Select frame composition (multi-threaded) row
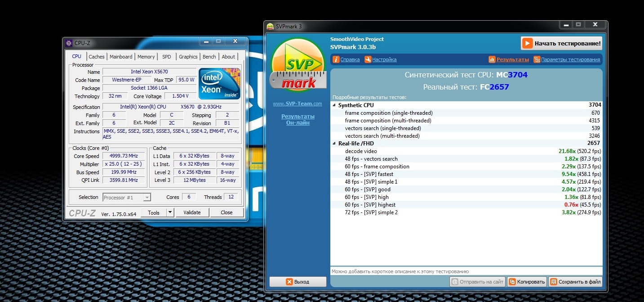Screen dimensions: 644x302 (x=466, y=121)
